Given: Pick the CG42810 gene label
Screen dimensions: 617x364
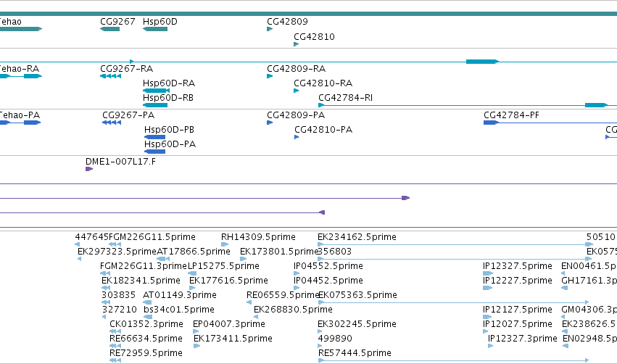Looking at the screenshot, I should [x=314, y=36].
